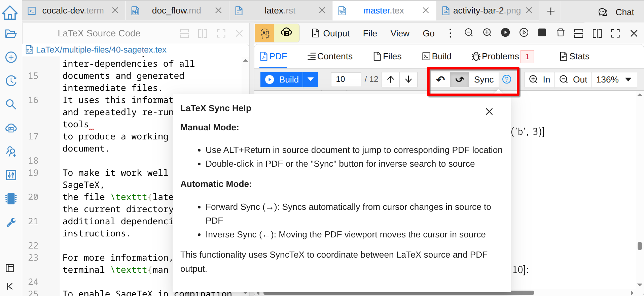Open the 136% zoom level dropdown

[614, 79]
